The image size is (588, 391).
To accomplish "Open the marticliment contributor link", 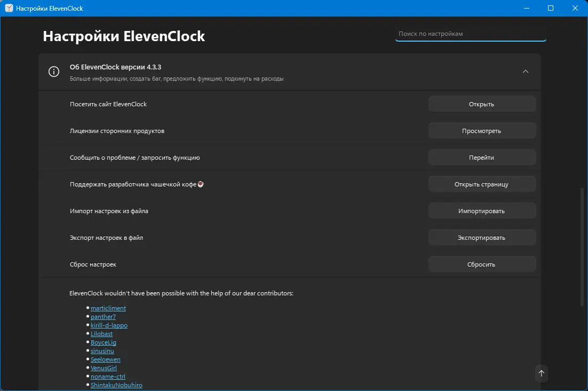I will click(x=108, y=308).
